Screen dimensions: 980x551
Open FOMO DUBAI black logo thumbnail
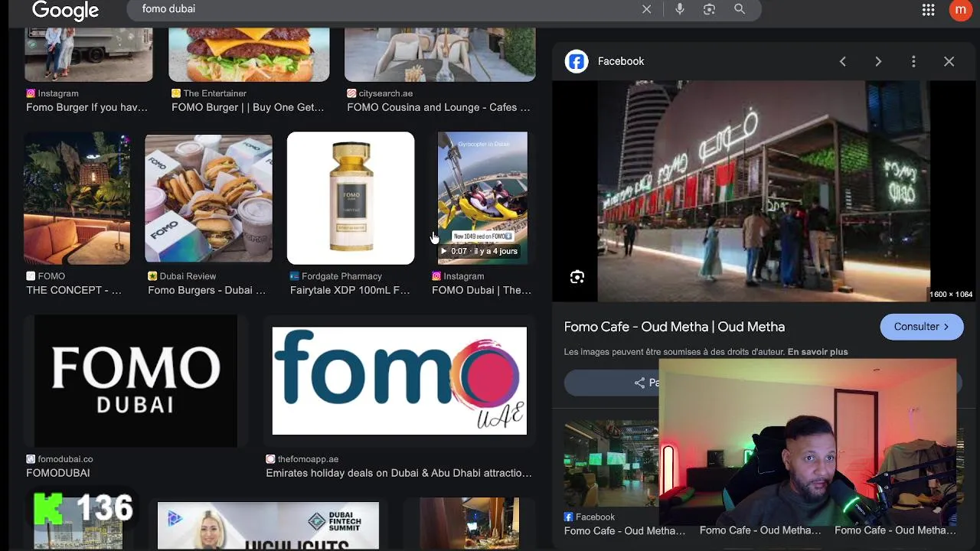coord(136,381)
